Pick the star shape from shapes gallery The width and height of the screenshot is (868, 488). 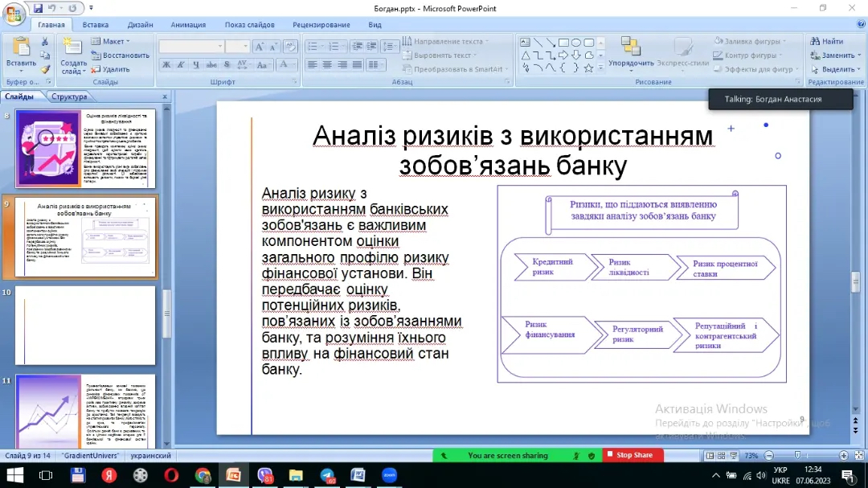click(588, 68)
